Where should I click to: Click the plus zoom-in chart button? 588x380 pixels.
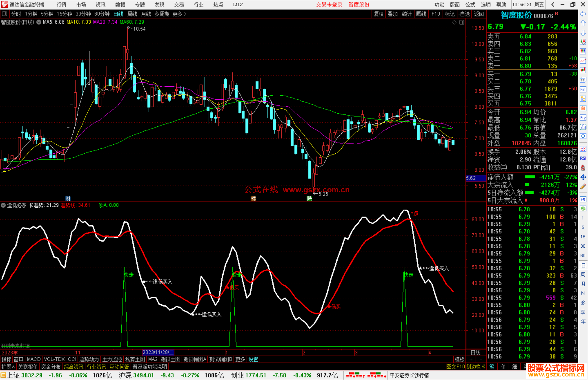(471, 359)
